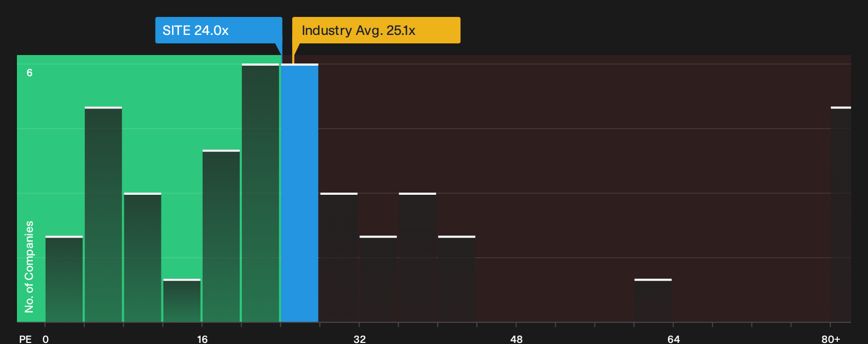Click the 'No. of Companies' axis title
868x344 pixels.
[x=29, y=266]
